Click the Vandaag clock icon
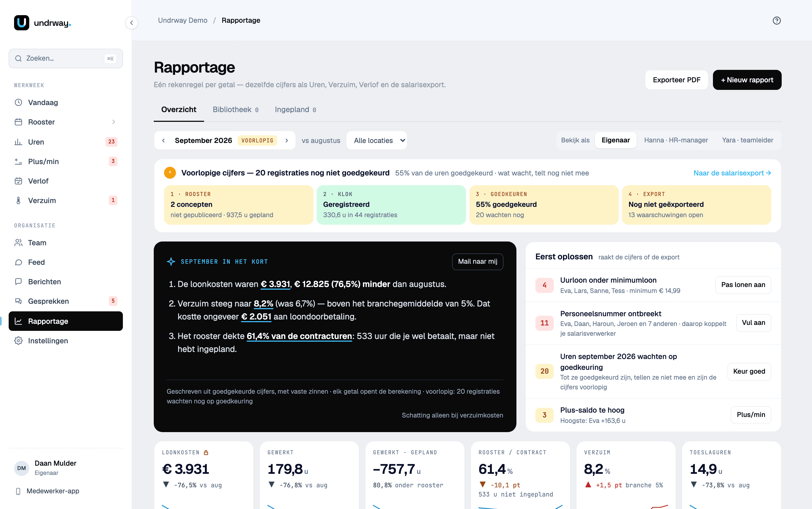 [18, 102]
